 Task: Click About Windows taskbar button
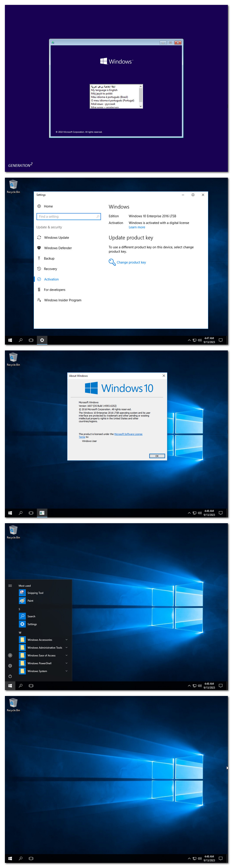(42, 513)
